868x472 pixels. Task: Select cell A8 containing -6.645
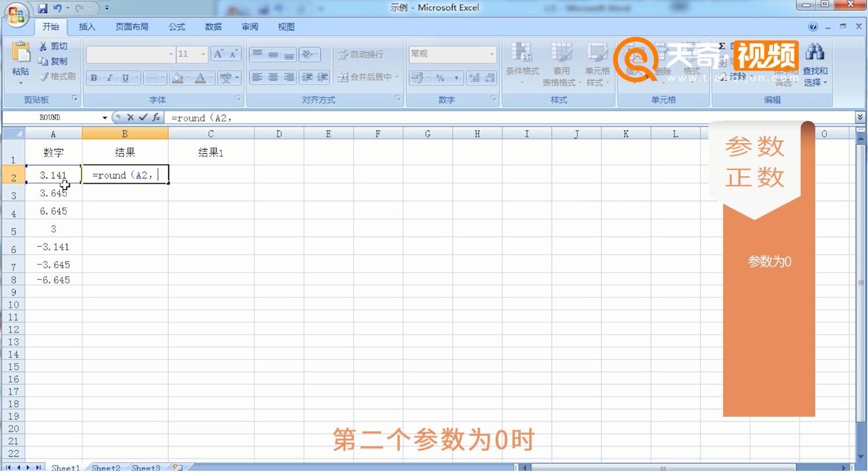tap(53, 279)
